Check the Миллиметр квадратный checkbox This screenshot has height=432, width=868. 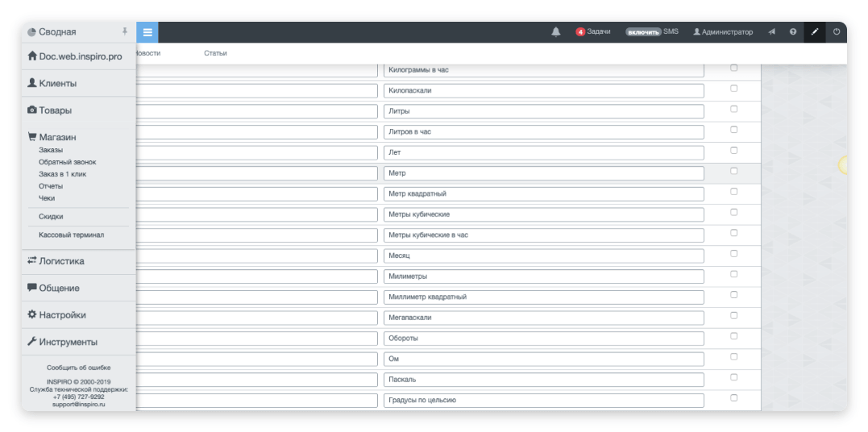tap(734, 295)
